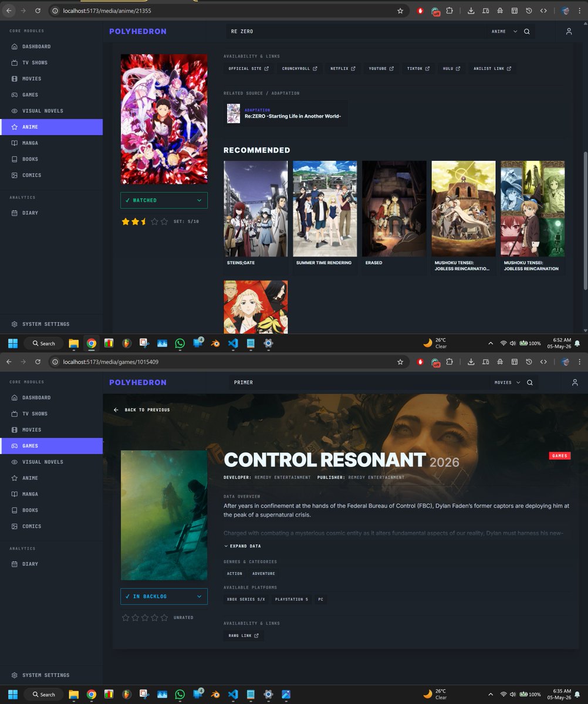Open the RAWG LINK button
The image size is (588, 704).
point(244,635)
